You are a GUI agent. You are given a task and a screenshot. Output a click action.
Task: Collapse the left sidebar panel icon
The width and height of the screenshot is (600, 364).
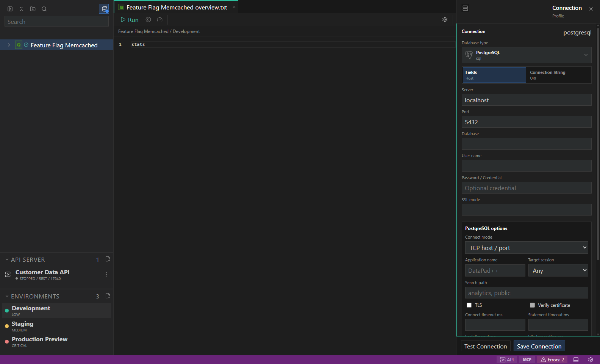(10, 9)
